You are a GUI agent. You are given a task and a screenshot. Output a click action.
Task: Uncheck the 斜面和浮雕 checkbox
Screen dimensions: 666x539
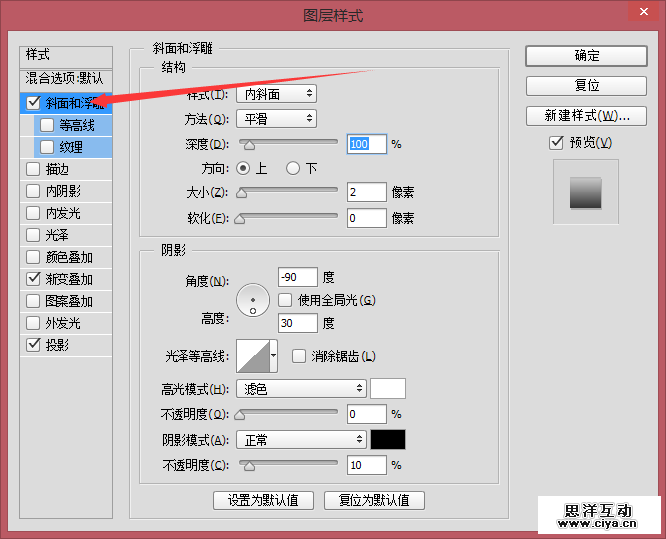(33, 103)
